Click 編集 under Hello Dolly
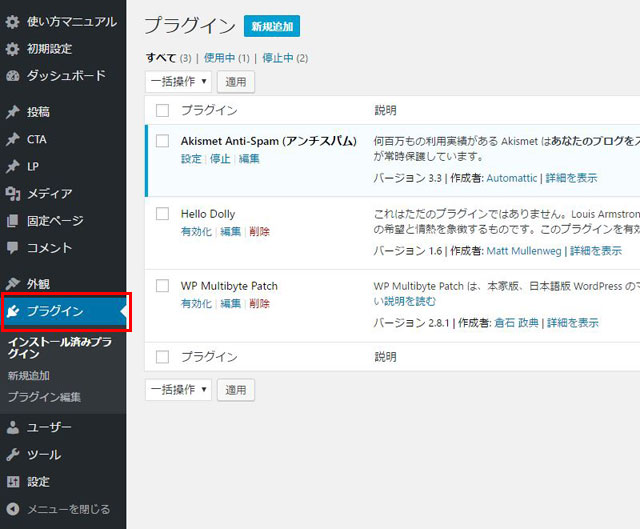 pos(231,231)
